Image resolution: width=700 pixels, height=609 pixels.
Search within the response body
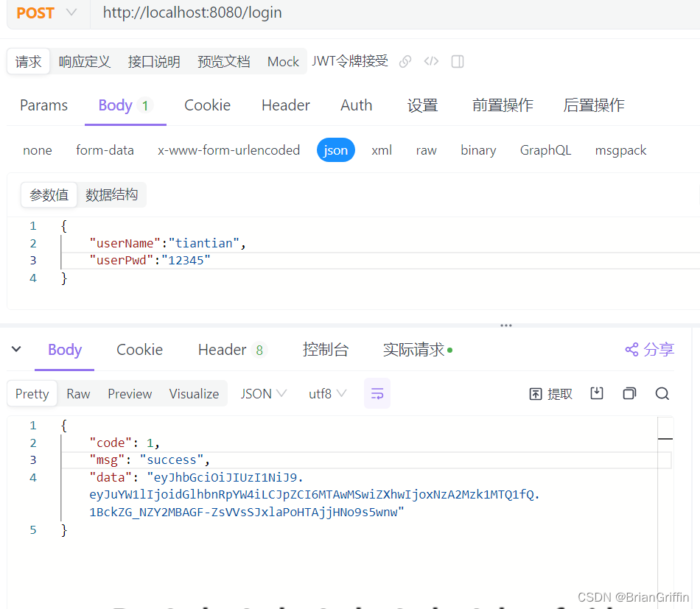pyautogui.click(x=662, y=393)
